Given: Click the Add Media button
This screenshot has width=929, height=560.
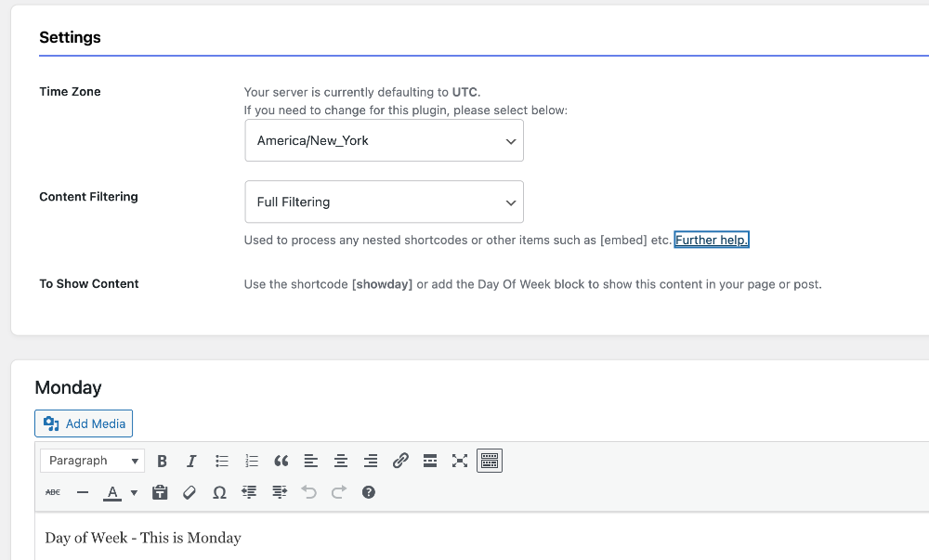Looking at the screenshot, I should coord(84,423).
